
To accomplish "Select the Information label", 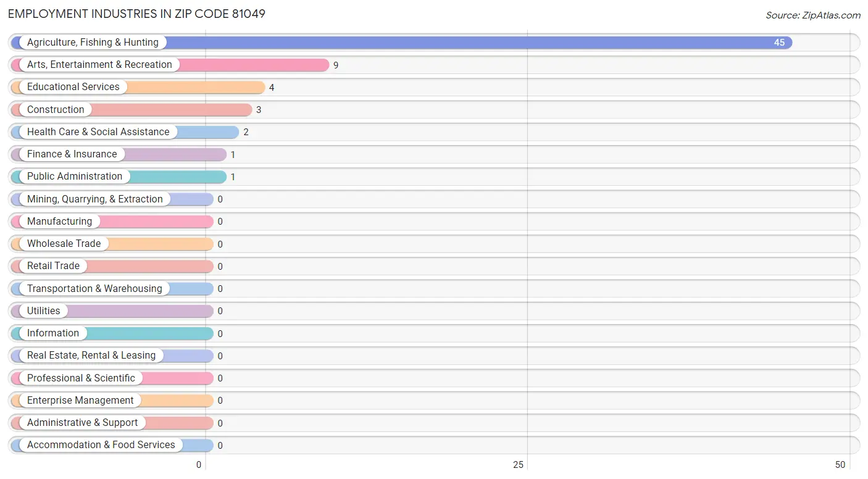I will click(53, 333).
